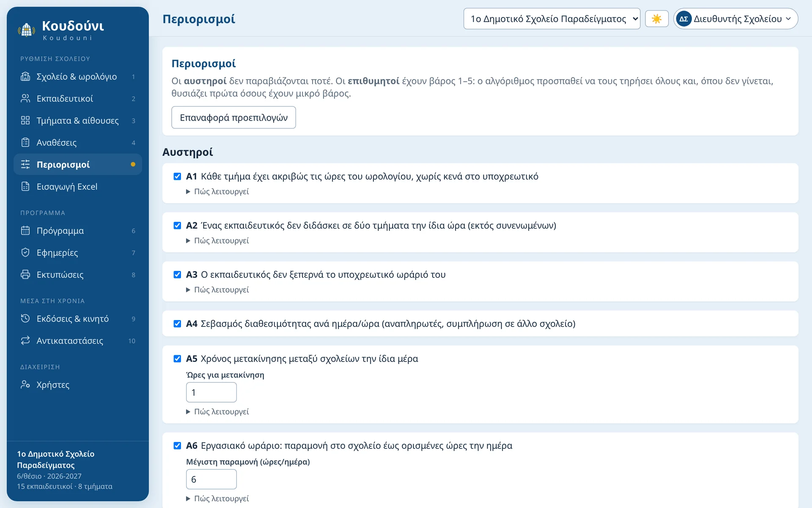
Task: Open the Πρόγραμμα section
Action: tap(78, 231)
